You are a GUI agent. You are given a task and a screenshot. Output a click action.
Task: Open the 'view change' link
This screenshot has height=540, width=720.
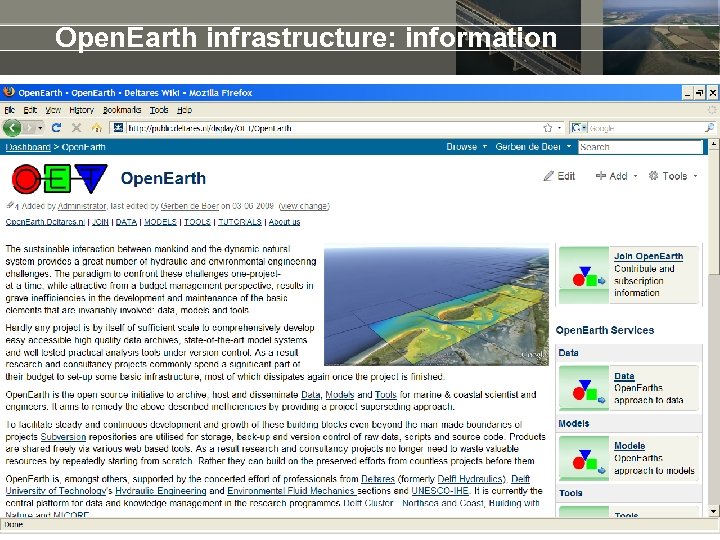[x=304, y=206]
